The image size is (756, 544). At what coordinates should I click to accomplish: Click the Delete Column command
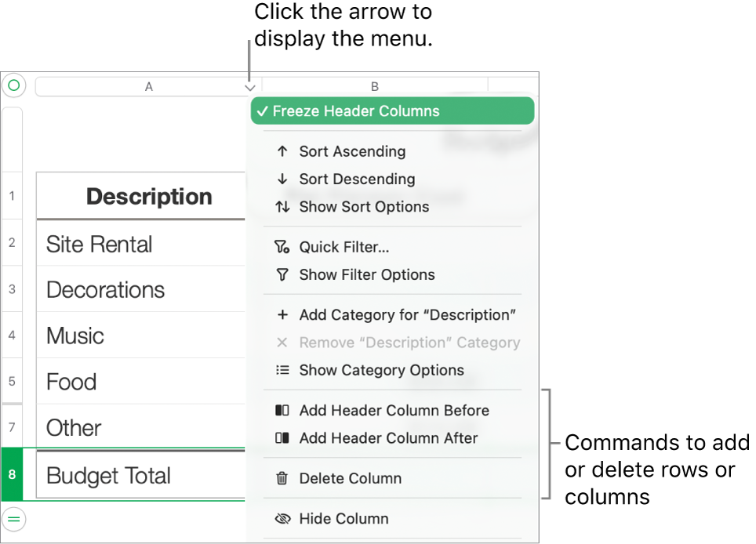click(350, 478)
